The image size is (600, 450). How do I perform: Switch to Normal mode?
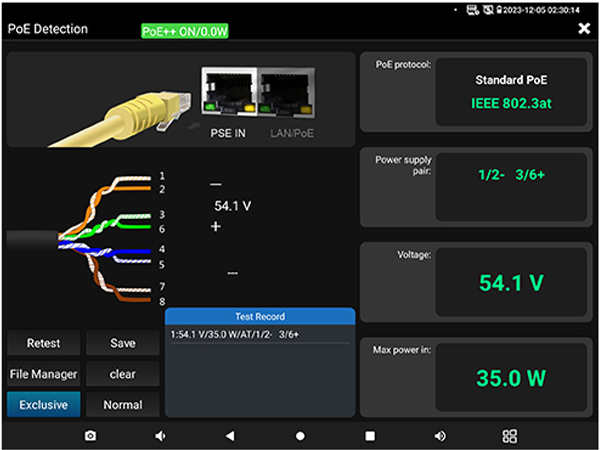coord(123,404)
